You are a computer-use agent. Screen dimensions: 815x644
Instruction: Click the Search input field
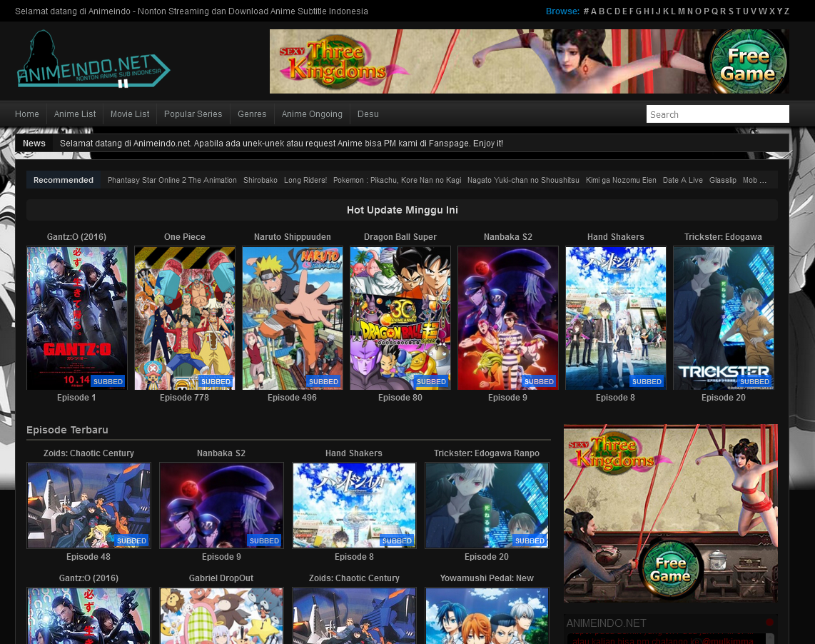[718, 114]
